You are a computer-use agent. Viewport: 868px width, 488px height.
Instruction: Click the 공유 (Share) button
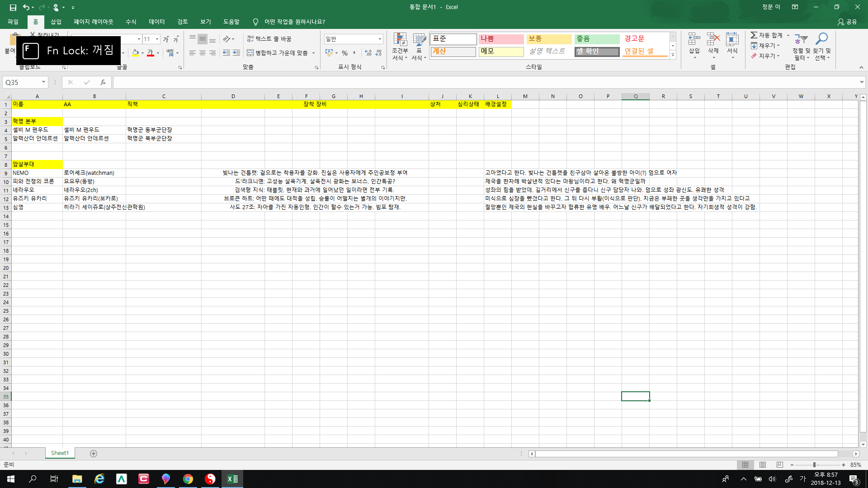click(847, 22)
